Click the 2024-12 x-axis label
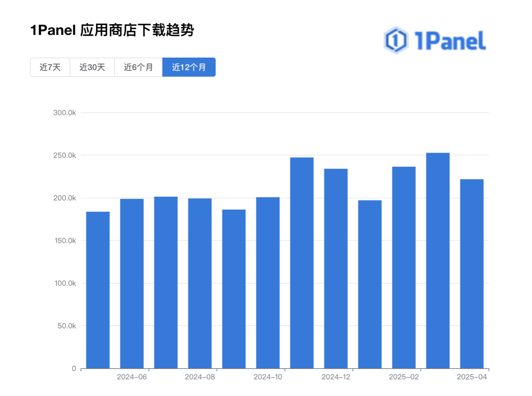Screen dimensions: 532x396 [336, 377]
